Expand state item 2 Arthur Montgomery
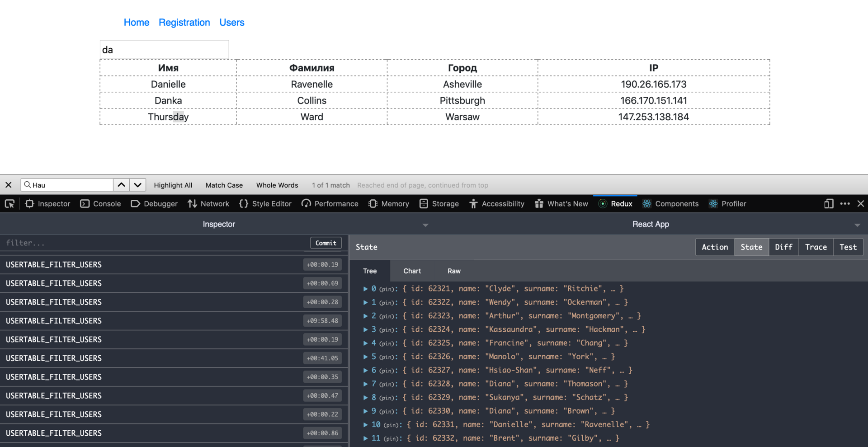The image size is (868, 447). pos(365,316)
